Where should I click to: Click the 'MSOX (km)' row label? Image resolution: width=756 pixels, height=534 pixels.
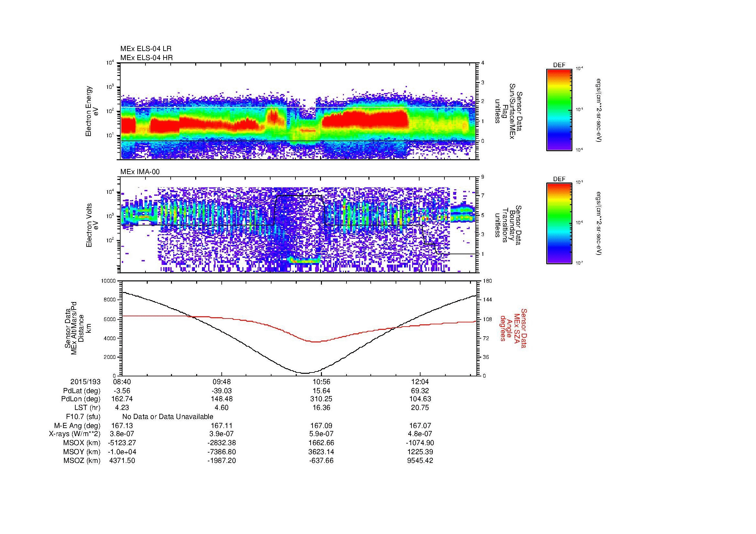click(82, 443)
